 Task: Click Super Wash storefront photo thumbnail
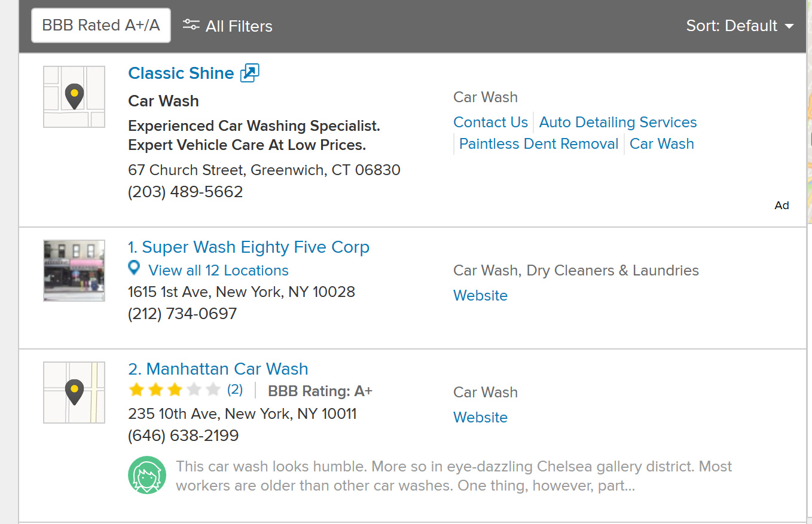(x=74, y=271)
